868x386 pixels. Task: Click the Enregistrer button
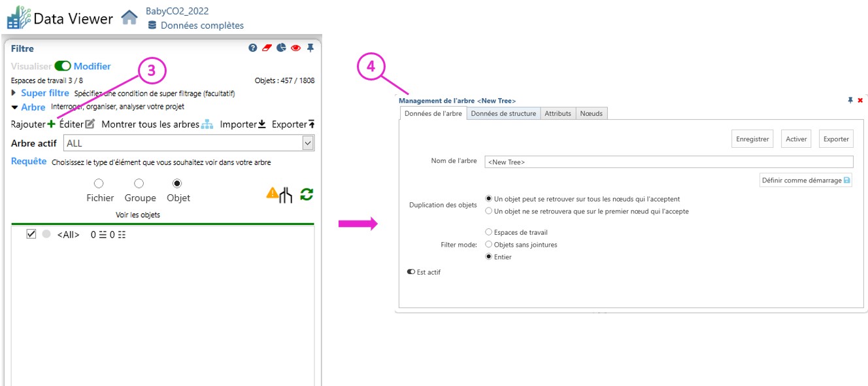tap(752, 139)
